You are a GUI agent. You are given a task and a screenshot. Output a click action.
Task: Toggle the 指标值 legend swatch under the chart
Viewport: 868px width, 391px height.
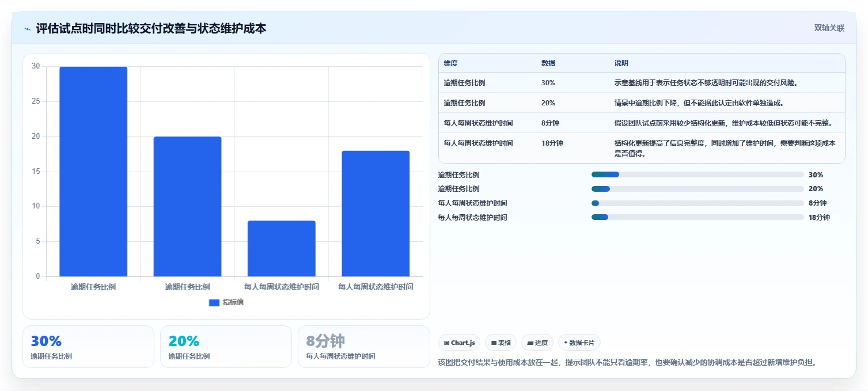point(214,302)
